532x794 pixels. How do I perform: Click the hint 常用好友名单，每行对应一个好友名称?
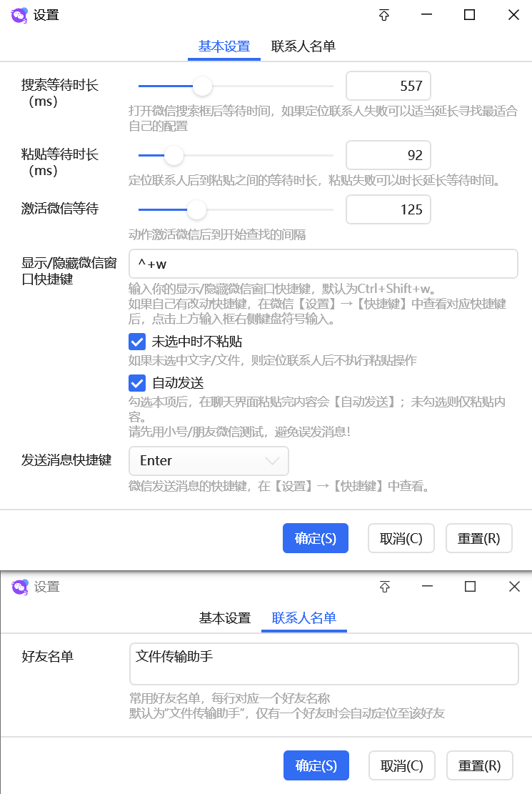pyautogui.click(x=229, y=699)
